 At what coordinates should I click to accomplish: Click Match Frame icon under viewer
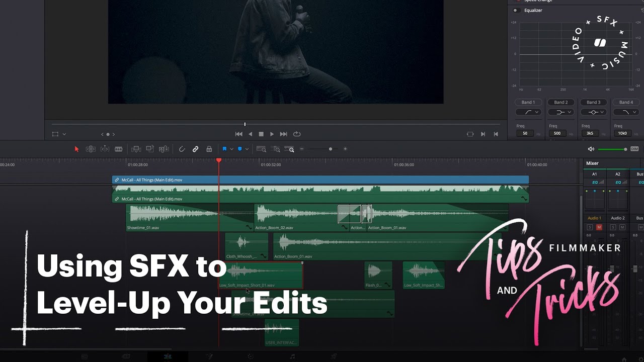[x=470, y=134]
